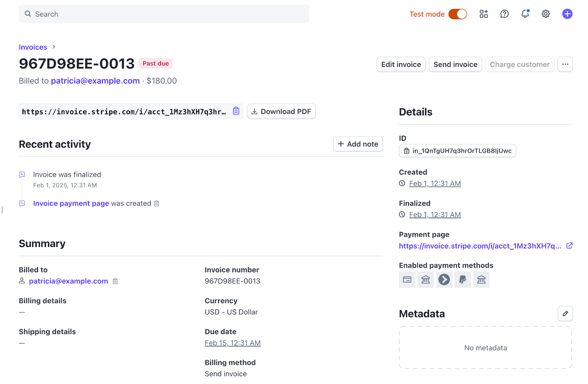Click the PayPal payment method icon
The width and height of the screenshot is (588, 384).
click(463, 280)
